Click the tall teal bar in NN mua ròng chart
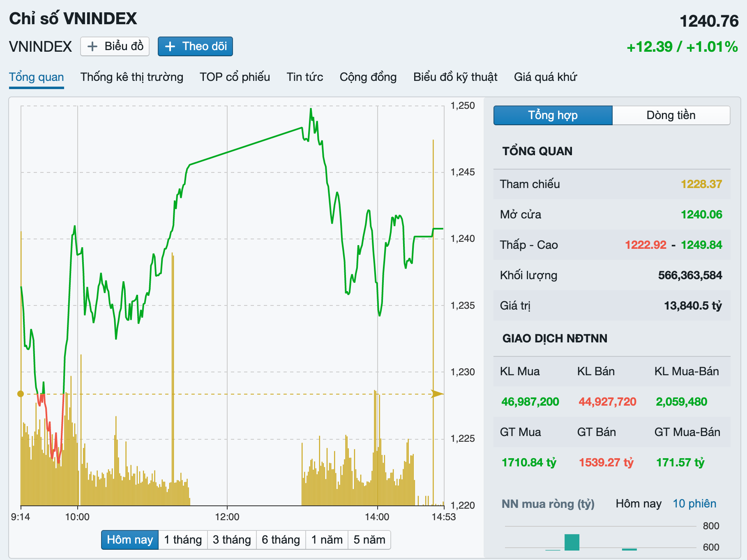Viewport: 747px width, 560px height. coord(572,542)
